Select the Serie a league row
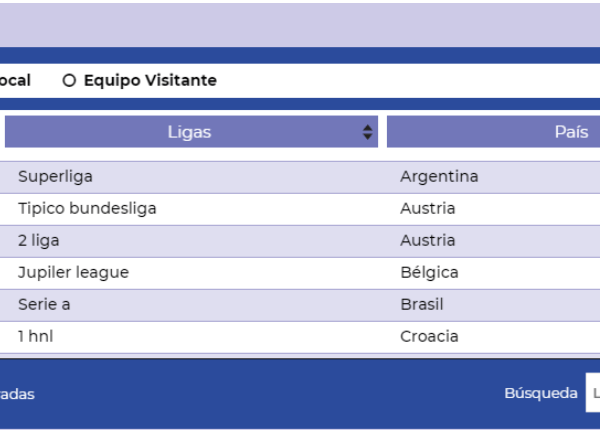This screenshot has width=600, height=435. click(44, 305)
